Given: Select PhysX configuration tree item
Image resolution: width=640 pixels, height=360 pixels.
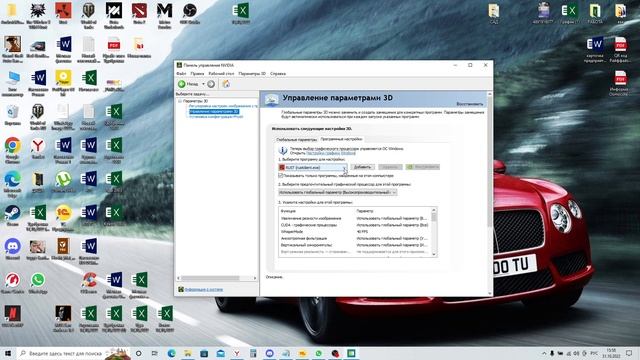Looking at the screenshot, I should (216, 117).
